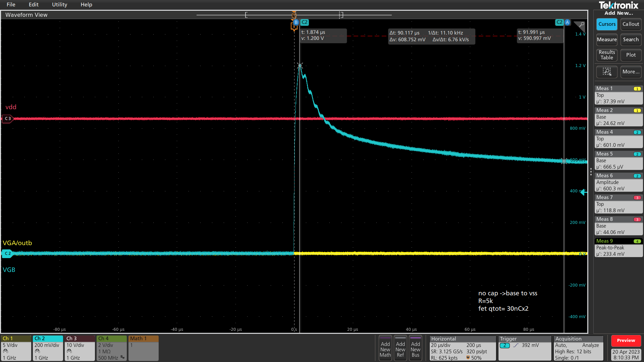
Task: Open the Acquisition settings panel
Action: point(579,348)
